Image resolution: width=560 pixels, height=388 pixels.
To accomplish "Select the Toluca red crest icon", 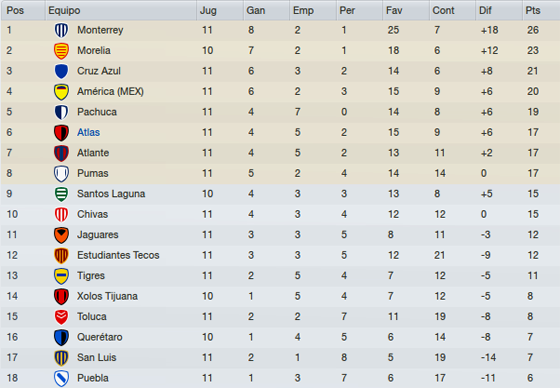I will pyautogui.click(x=61, y=317).
